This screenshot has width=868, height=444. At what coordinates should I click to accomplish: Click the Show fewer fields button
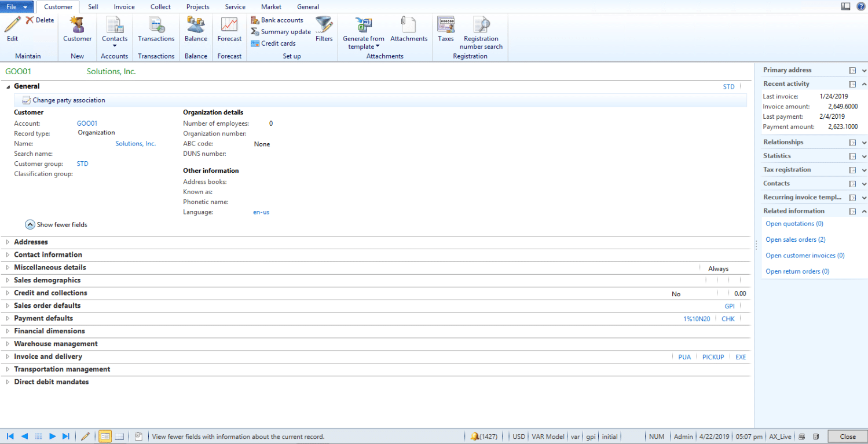point(56,224)
